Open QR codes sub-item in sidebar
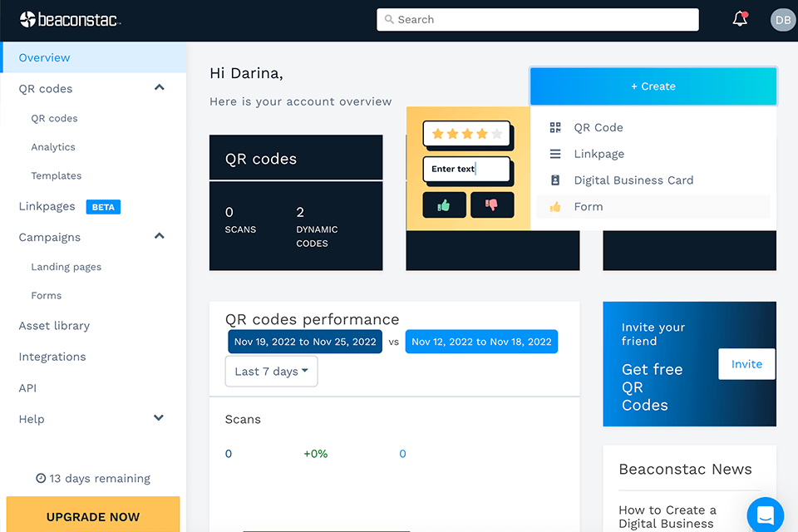 pos(55,118)
